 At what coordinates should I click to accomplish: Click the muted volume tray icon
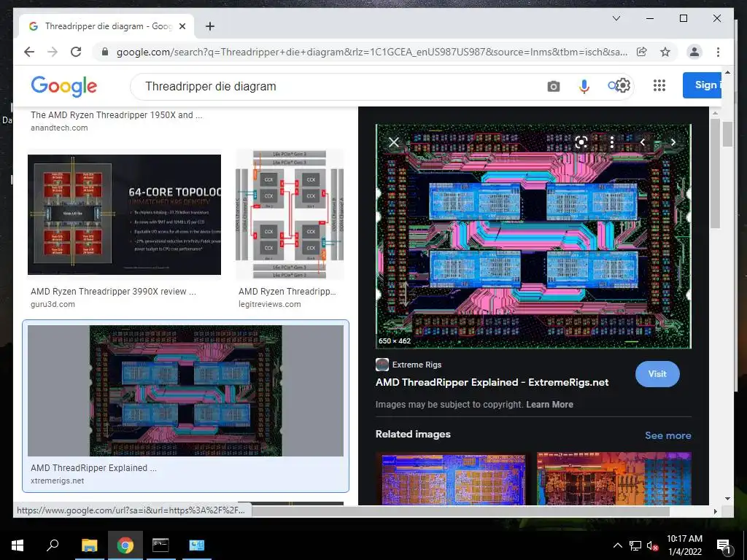point(652,545)
